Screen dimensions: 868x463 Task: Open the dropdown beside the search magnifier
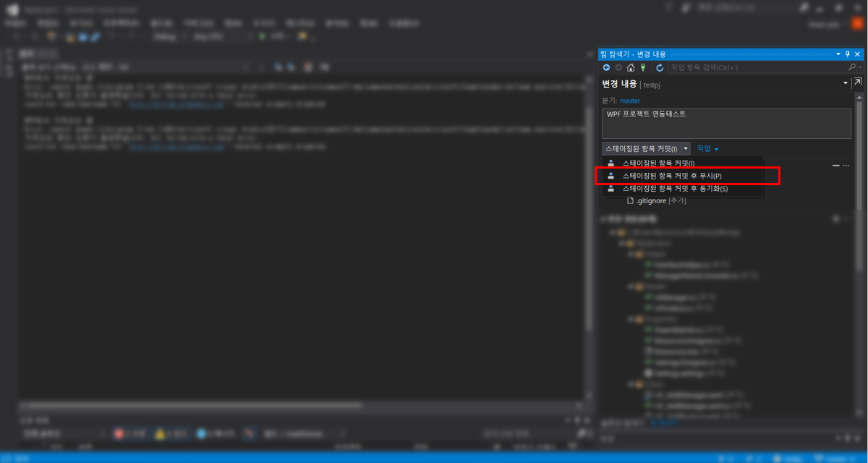point(859,67)
